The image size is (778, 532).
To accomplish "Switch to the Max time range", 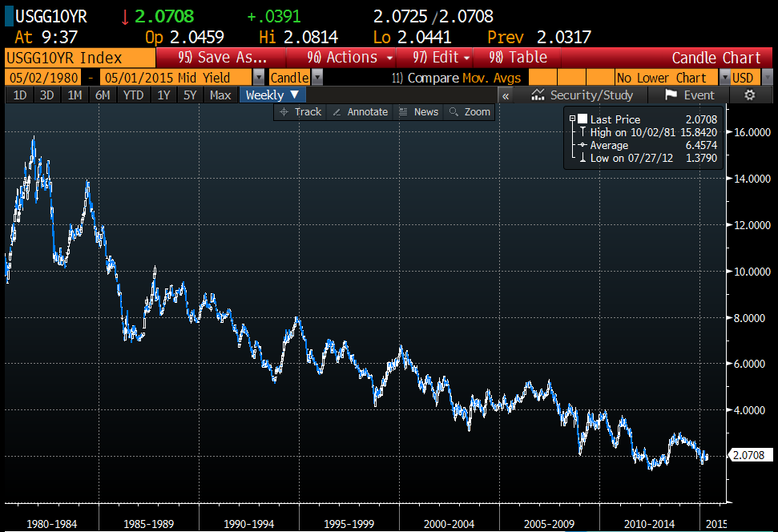I will click(x=220, y=95).
